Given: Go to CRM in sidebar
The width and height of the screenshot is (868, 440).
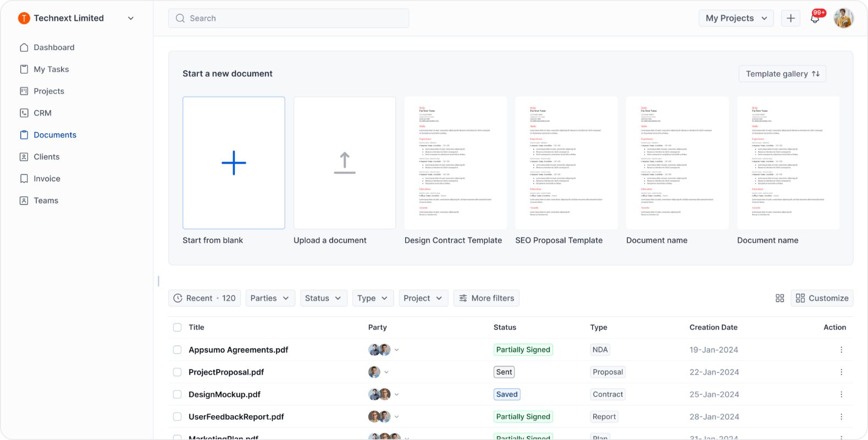Looking at the screenshot, I should pos(42,113).
